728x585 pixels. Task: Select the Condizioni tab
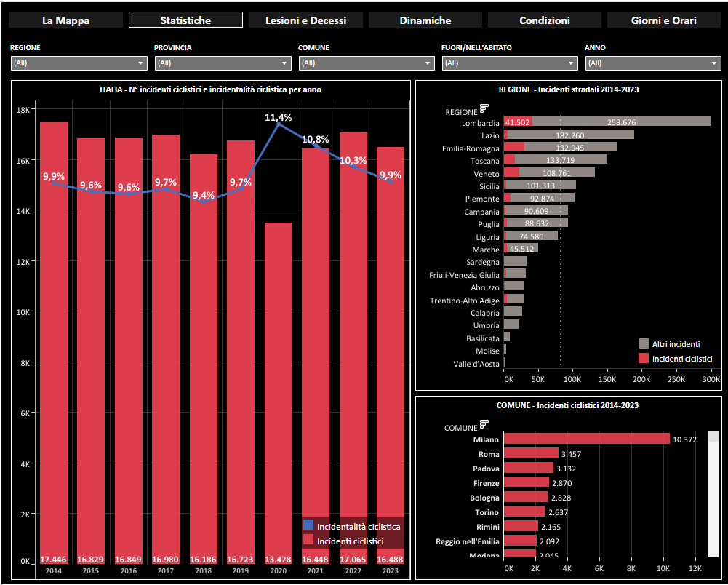click(x=545, y=20)
